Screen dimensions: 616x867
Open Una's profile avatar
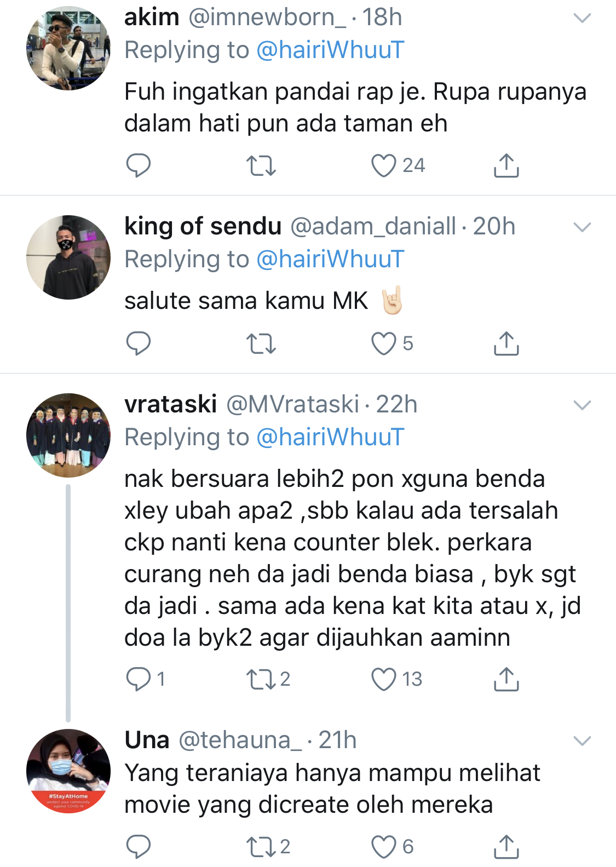point(68,771)
